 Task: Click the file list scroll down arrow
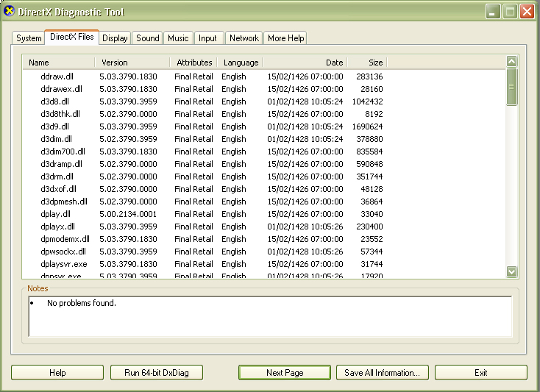point(511,271)
